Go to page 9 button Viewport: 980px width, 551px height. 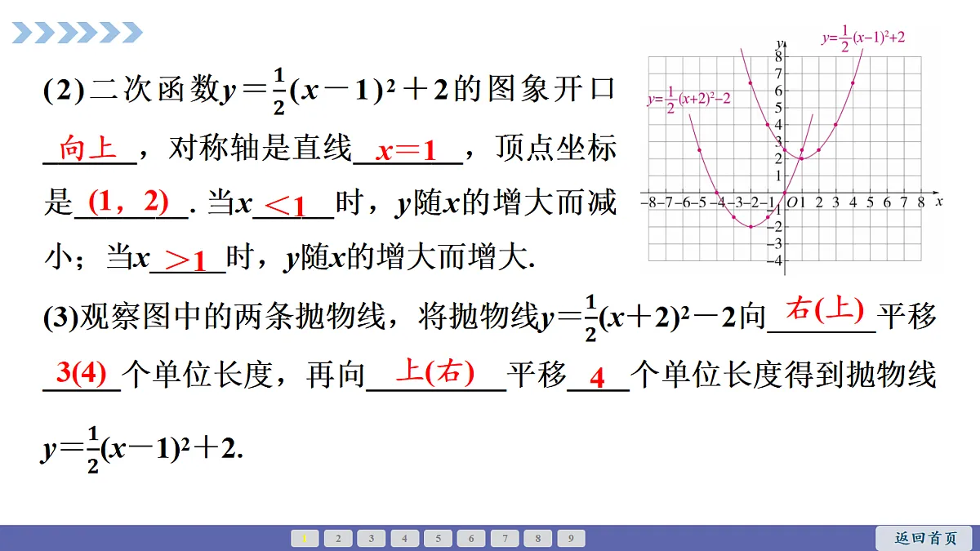[571, 539]
